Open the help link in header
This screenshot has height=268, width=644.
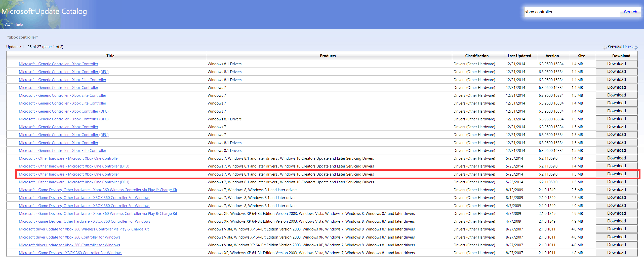coord(19,24)
